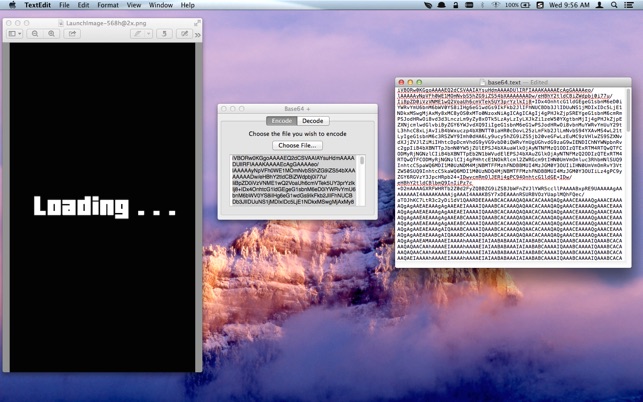Screen dimensions: 643x402
Task: Switch to Encode mode in Base64
Action: point(282,121)
